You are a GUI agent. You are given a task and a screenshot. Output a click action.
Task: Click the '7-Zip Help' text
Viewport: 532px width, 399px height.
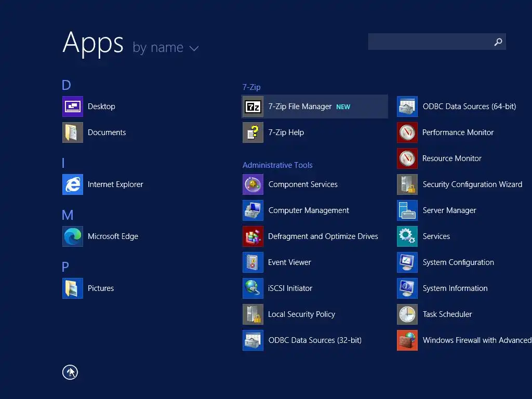pyautogui.click(x=286, y=132)
